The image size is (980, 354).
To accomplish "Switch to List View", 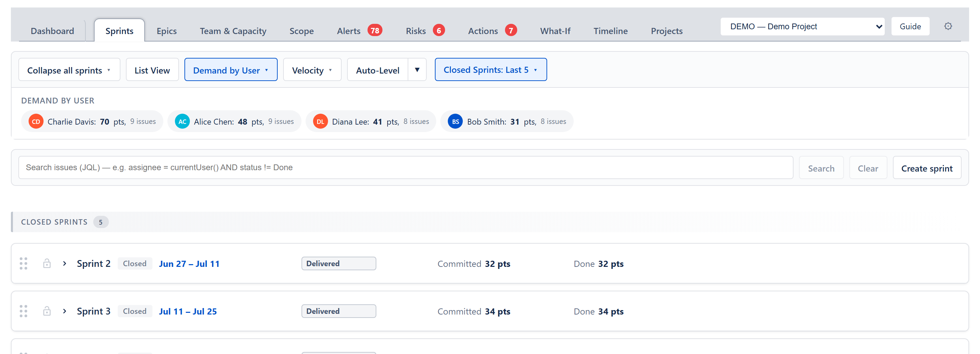I will point(152,70).
